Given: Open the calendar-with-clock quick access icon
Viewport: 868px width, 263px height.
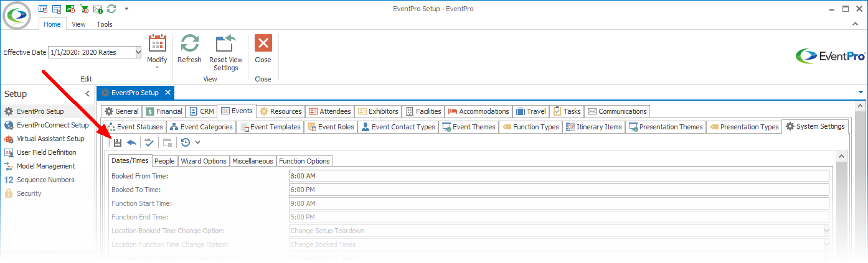Looking at the screenshot, I should pos(43,9).
